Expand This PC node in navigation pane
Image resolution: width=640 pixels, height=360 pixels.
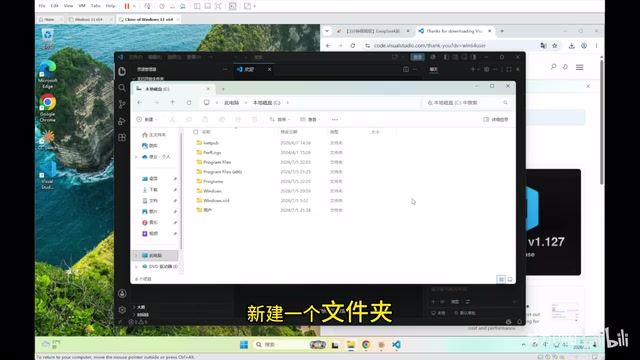click(x=136, y=256)
